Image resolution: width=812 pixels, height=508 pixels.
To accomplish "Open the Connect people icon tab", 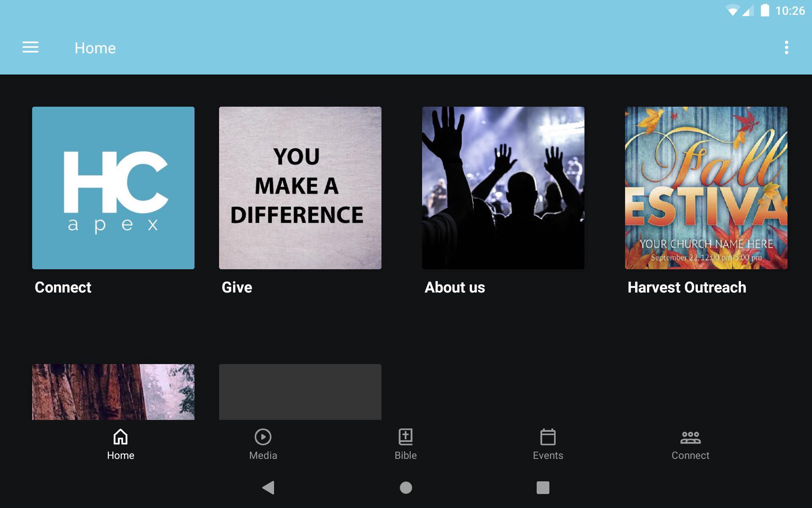I will 690,437.
